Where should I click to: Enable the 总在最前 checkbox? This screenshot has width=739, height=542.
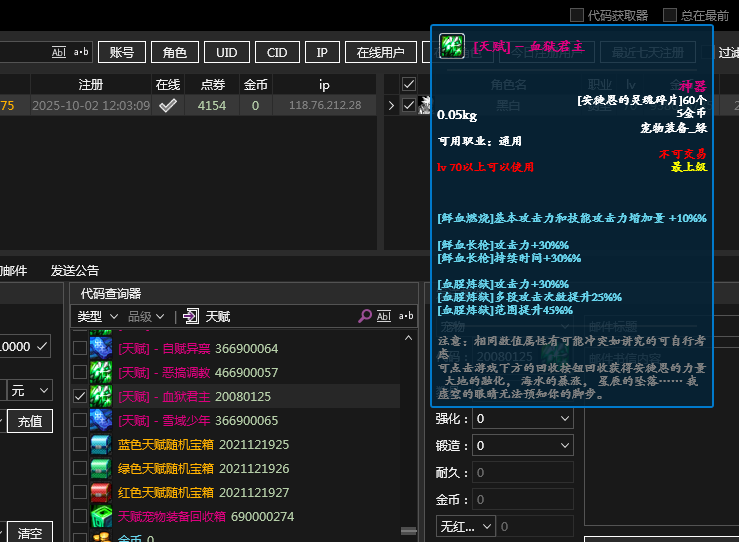pos(670,15)
